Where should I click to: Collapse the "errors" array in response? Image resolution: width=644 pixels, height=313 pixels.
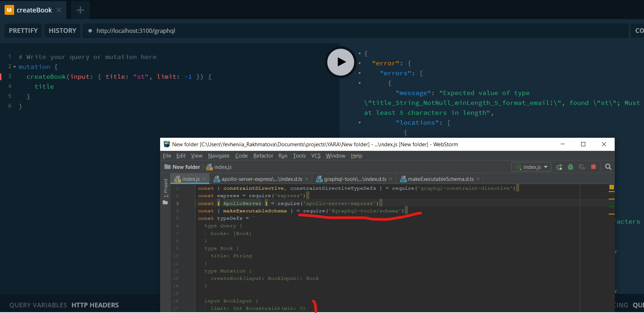[x=359, y=73]
